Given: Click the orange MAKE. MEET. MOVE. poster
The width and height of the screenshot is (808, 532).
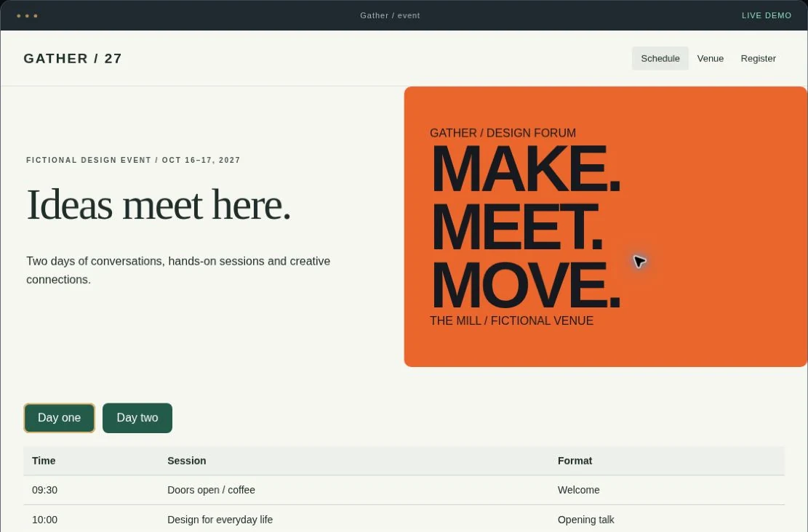Looking at the screenshot, I should 606,227.
